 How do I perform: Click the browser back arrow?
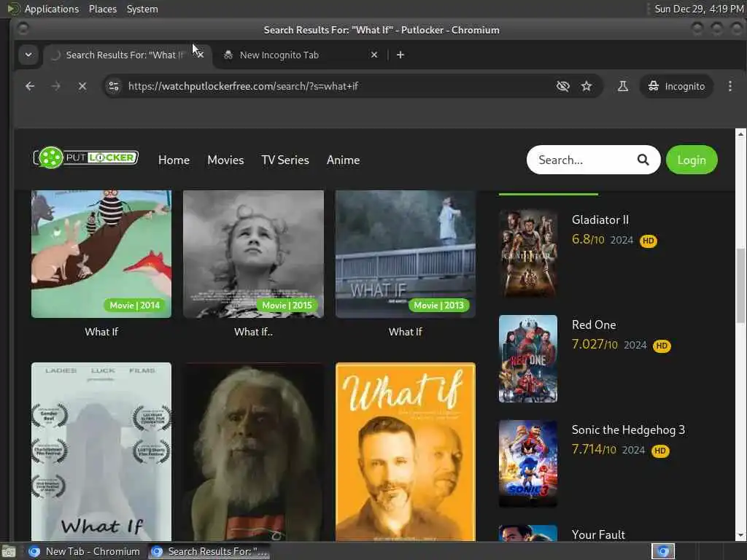29,86
